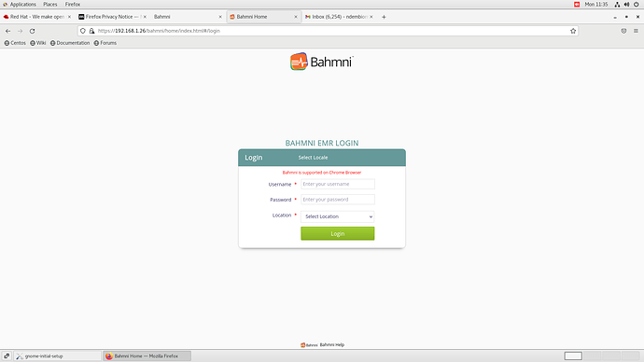Close the Red Hat tab

(x=69, y=17)
